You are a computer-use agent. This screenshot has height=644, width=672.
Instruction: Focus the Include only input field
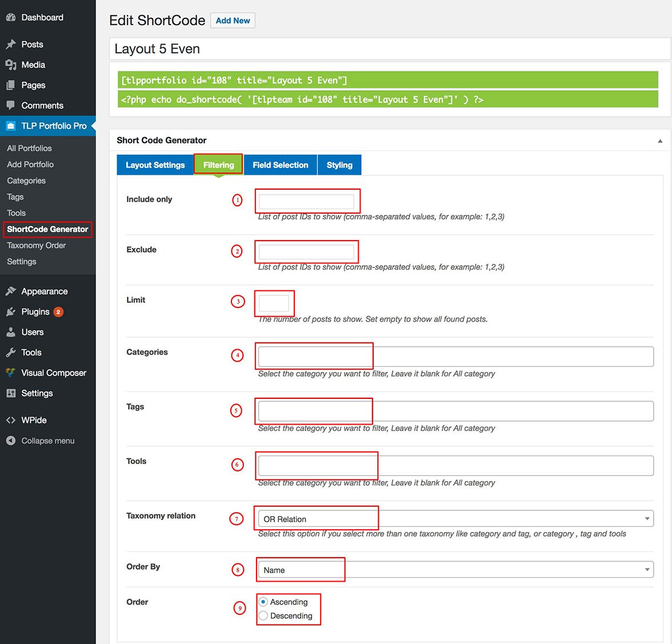click(306, 201)
